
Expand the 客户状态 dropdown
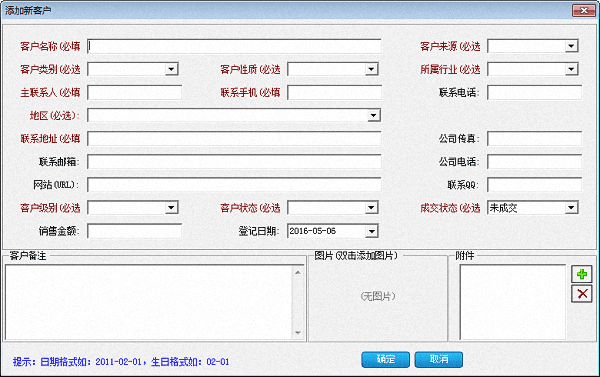[371, 208]
